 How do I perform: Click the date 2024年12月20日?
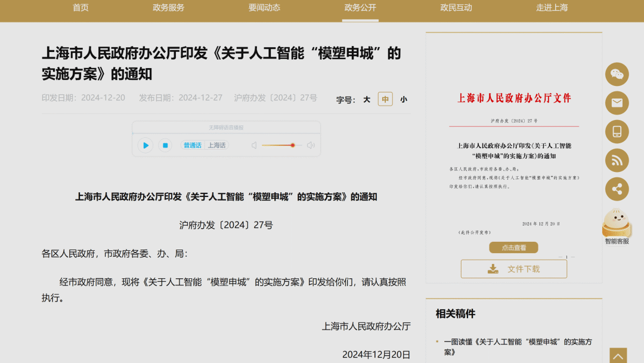(x=376, y=355)
